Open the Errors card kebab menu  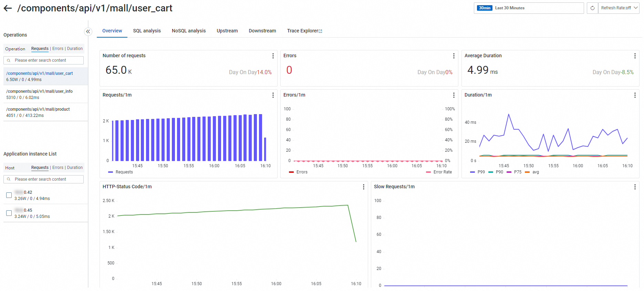click(454, 56)
